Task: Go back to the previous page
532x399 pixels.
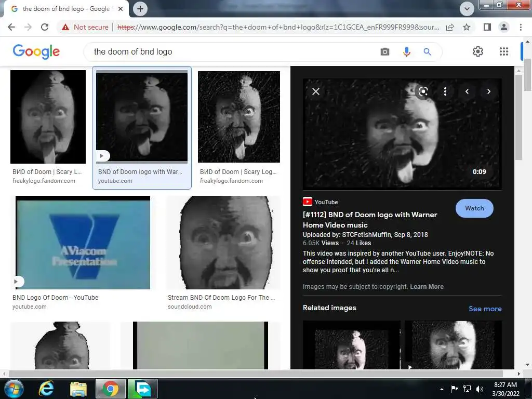Action: point(11,27)
